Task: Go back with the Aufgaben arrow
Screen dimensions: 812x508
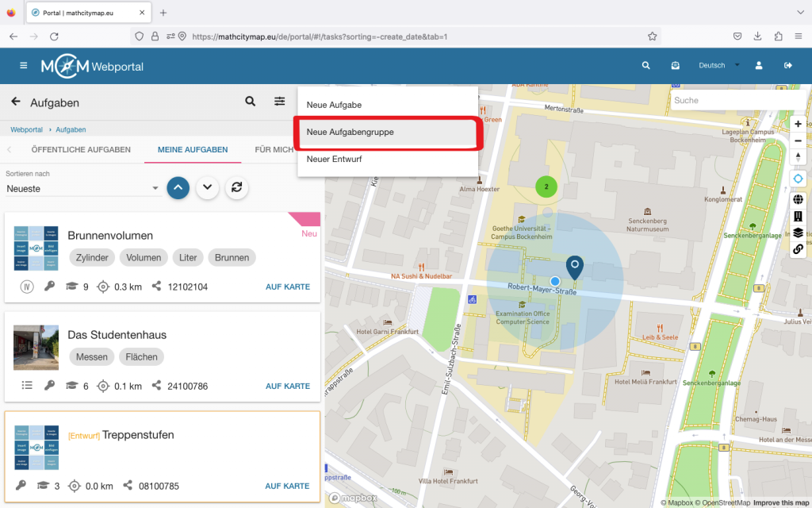Action: [16, 102]
